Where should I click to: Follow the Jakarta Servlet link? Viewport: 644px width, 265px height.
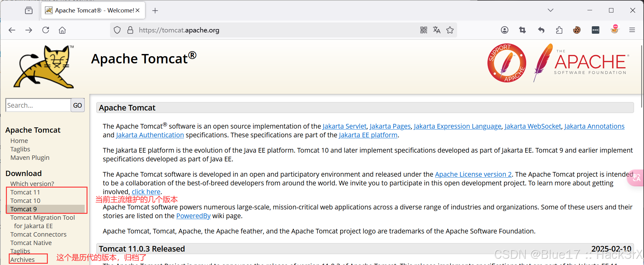click(344, 126)
